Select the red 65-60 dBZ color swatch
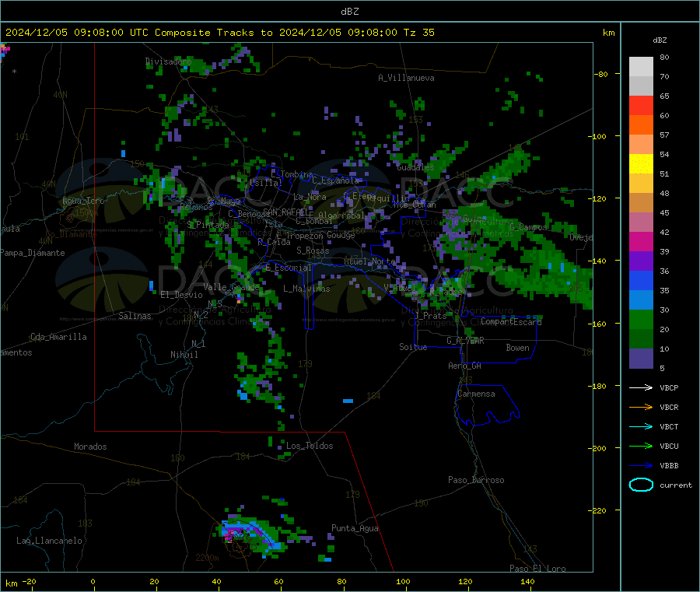The image size is (700, 592). [641, 105]
